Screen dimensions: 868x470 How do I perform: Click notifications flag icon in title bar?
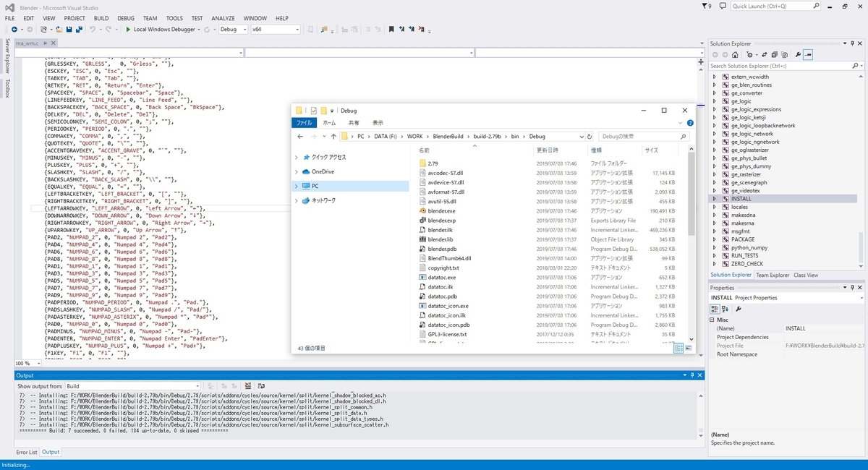(707, 6)
